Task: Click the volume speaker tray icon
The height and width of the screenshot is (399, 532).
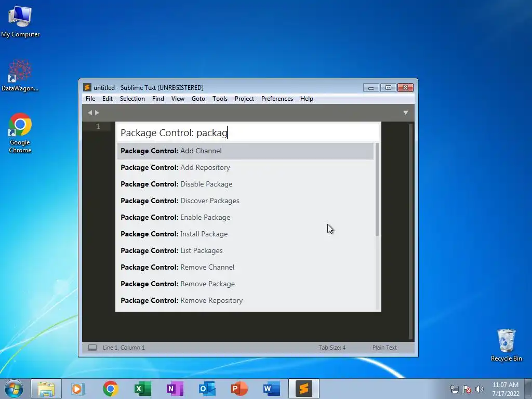Action: click(480, 389)
